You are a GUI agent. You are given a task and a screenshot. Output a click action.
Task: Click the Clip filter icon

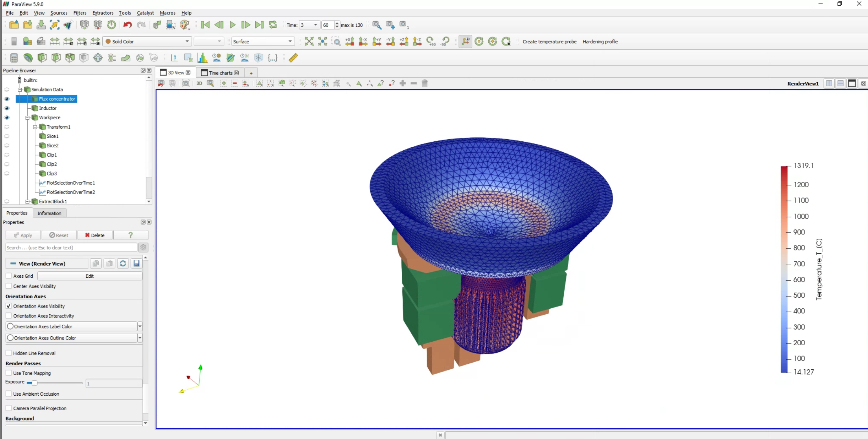42,58
